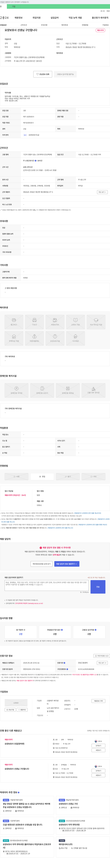Screen dimensions: 110x868
Task: Jump to the 기업정보 section tab
Action: point(105,25)
